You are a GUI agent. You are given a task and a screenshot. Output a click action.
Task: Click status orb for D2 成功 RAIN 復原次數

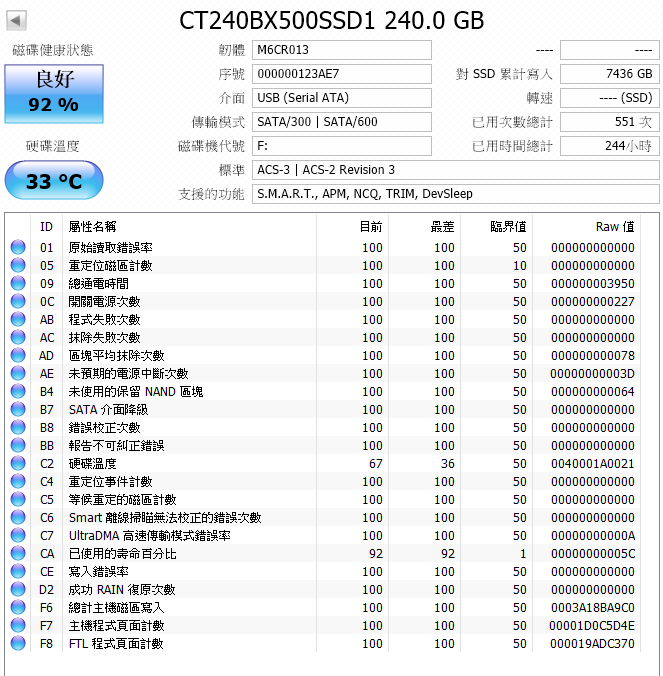click(x=18, y=589)
